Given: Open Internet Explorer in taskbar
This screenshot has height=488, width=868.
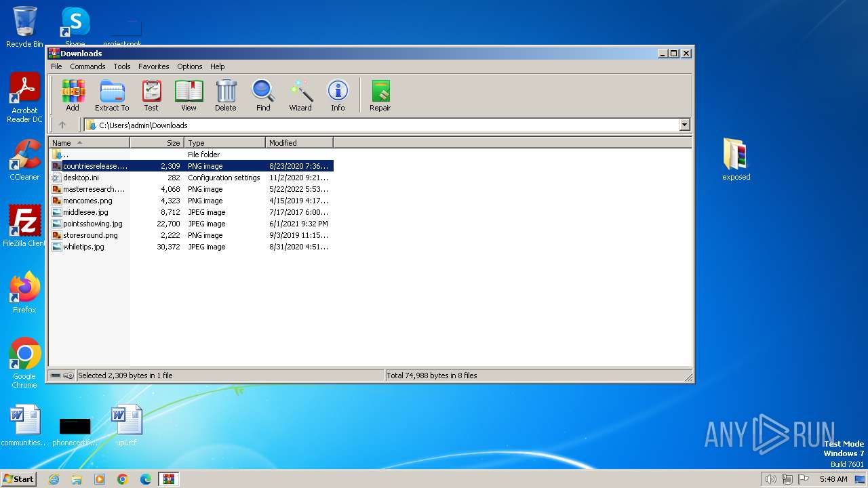Looking at the screenshot, I should click(54, 479).
